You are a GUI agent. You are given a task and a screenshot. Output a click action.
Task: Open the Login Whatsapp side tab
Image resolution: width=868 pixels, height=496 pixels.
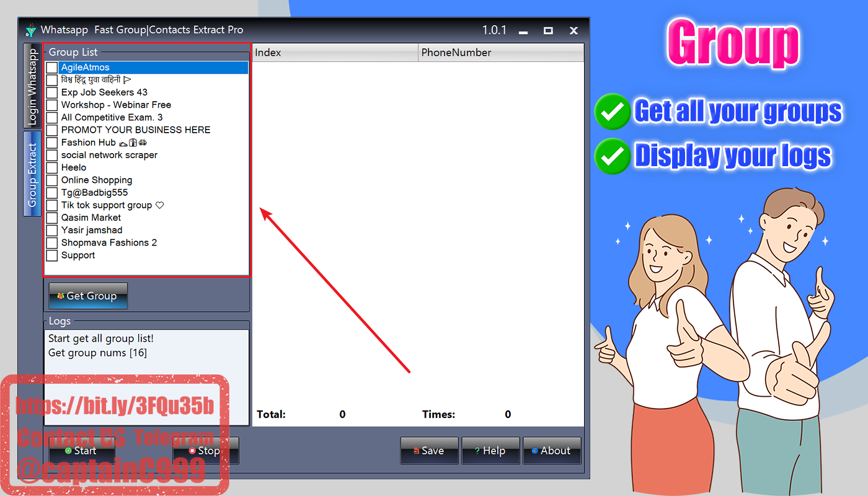[32, 86]
